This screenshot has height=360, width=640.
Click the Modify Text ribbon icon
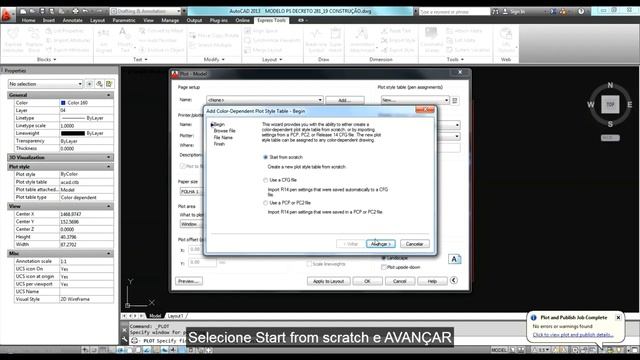124,33
